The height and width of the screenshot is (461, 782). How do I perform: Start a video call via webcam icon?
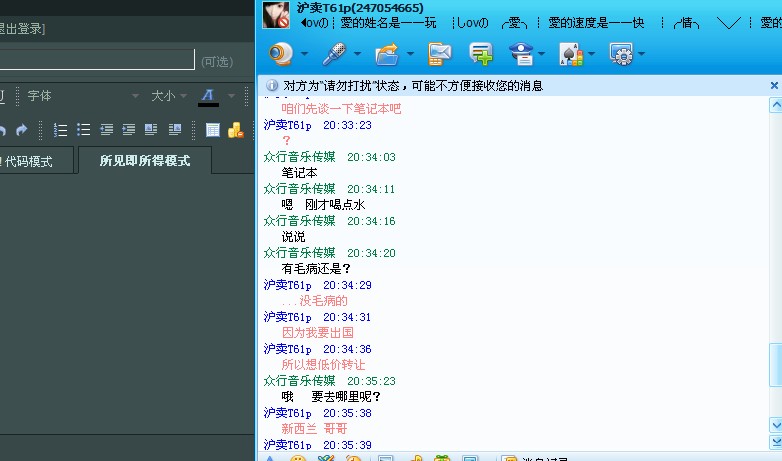(281, 54)
